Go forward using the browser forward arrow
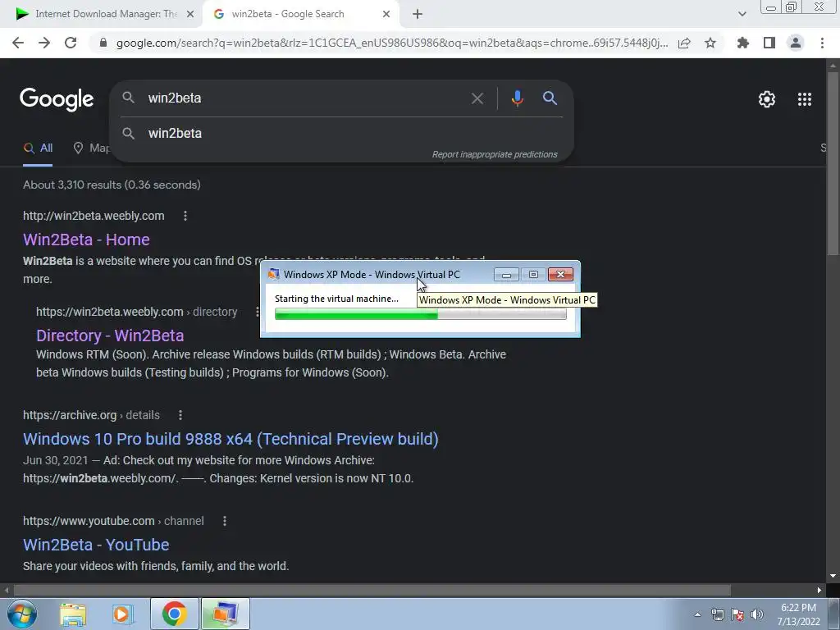Image resolution: width=840 pixels, height=630 pixels. tap(44, 43)
